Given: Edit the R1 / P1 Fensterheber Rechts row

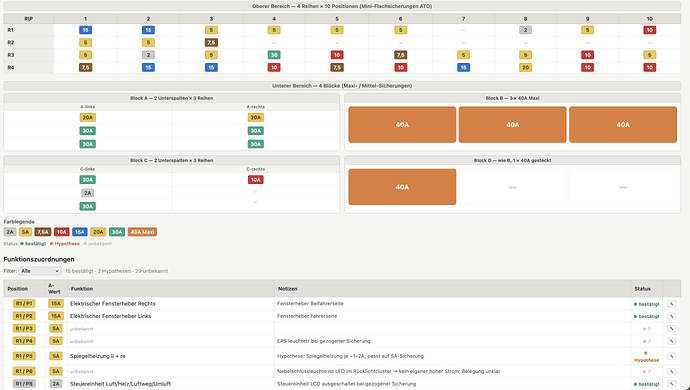Looking at the screenshot, I should (x=672, y=304).
